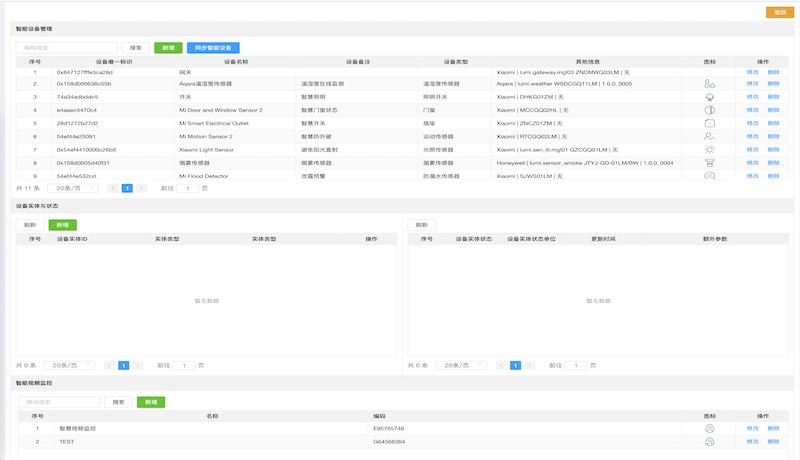
Task: Click the motion sensor icon for Mi Motion Sensor 2
Action: [x=709, y=136]
